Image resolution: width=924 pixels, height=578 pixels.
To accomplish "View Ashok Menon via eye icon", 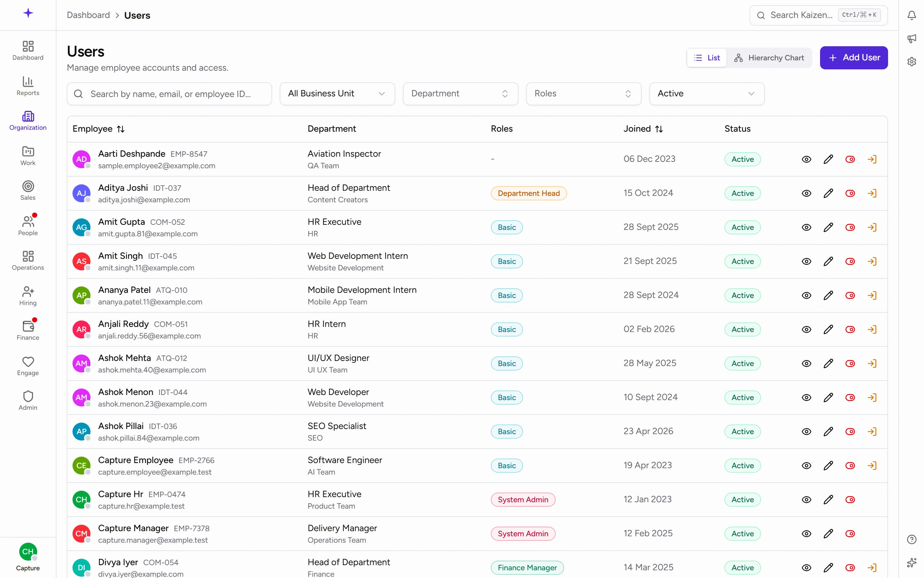I will (806, 398).
